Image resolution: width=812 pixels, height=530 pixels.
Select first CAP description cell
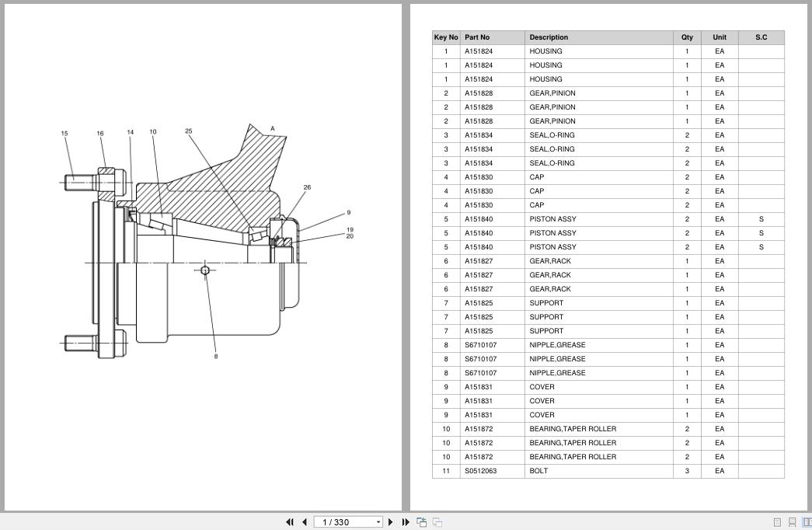(x=598, y=177)
